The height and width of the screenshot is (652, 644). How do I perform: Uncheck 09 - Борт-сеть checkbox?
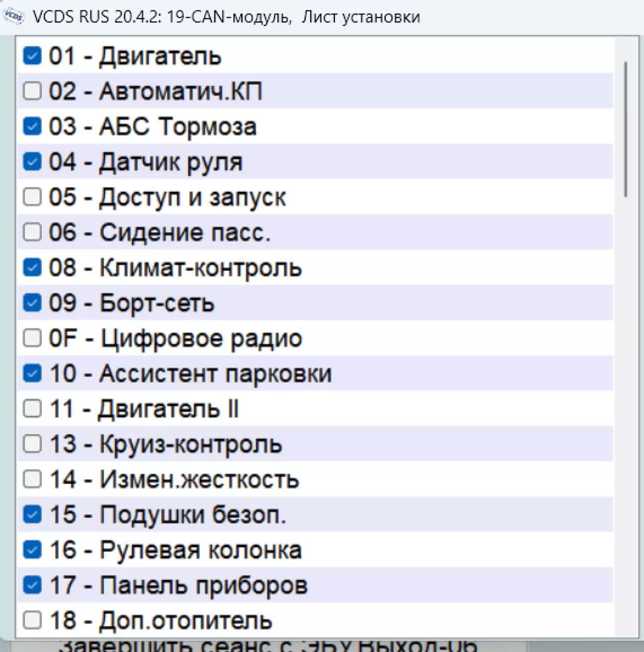[x=32, y=303]
